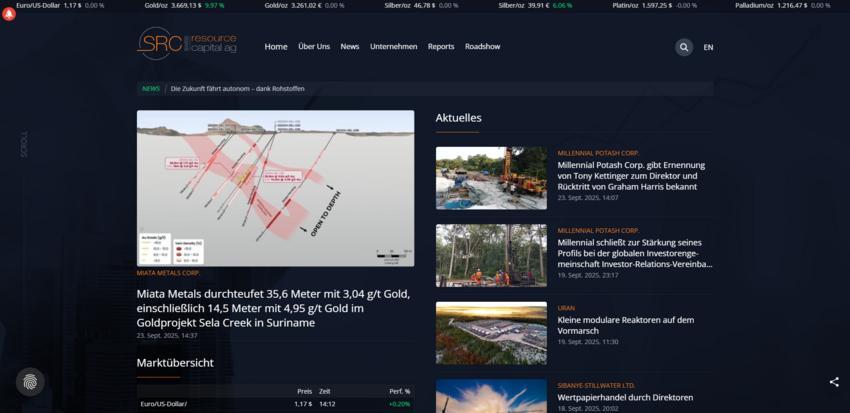Open forest drilling crew thumbnail

pos(491,256)
